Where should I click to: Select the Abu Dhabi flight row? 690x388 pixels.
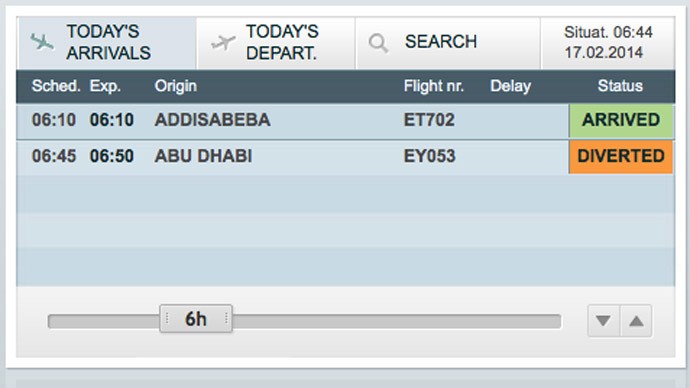pyautogui.click(x=345, y=157)
